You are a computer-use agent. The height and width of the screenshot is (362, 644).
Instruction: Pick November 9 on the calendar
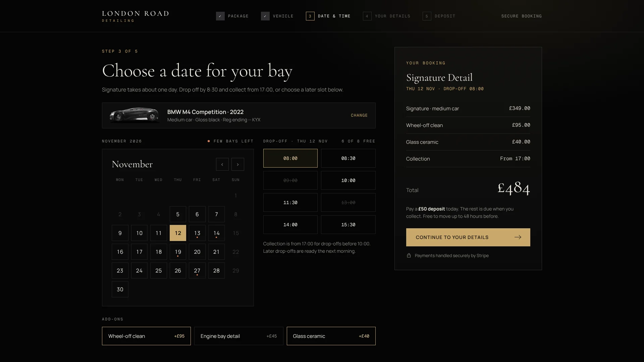coord(120,233)
